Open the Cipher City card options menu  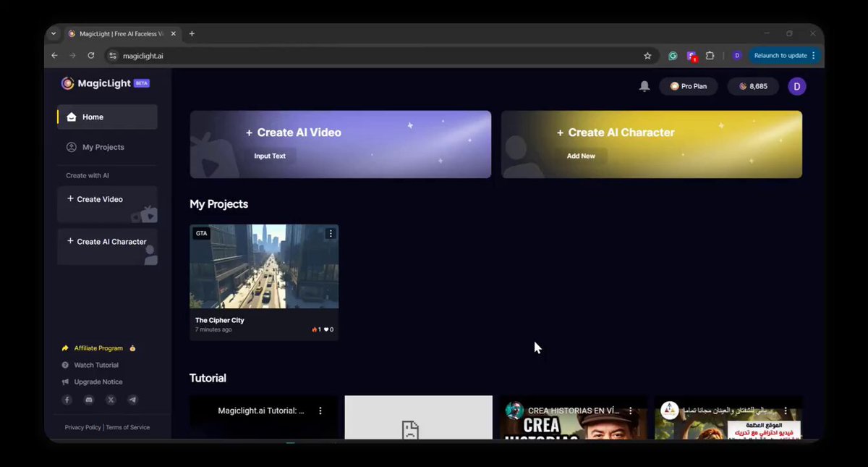pos(331,233)
